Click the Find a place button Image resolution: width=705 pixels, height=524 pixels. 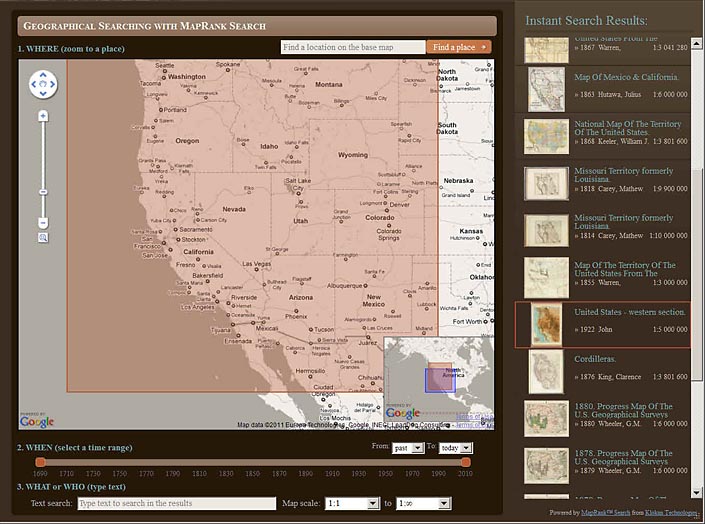pyautogui.click(x=459, y=47)
